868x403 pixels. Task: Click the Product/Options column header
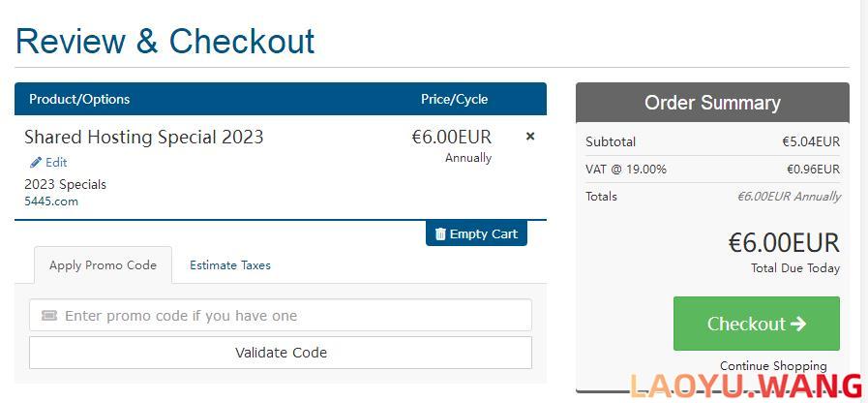pos(79,99)
